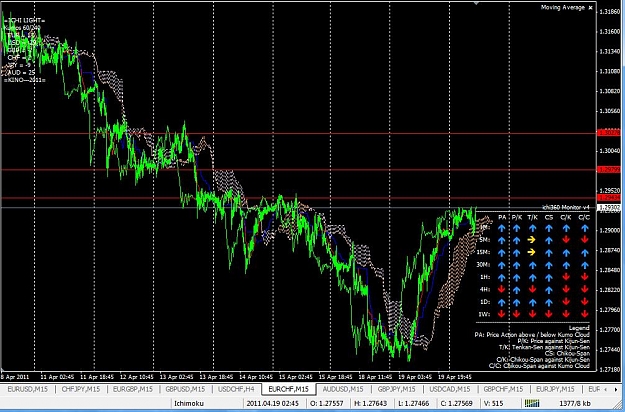Click the 1.27700 price axis label

[x=609, y=330]
